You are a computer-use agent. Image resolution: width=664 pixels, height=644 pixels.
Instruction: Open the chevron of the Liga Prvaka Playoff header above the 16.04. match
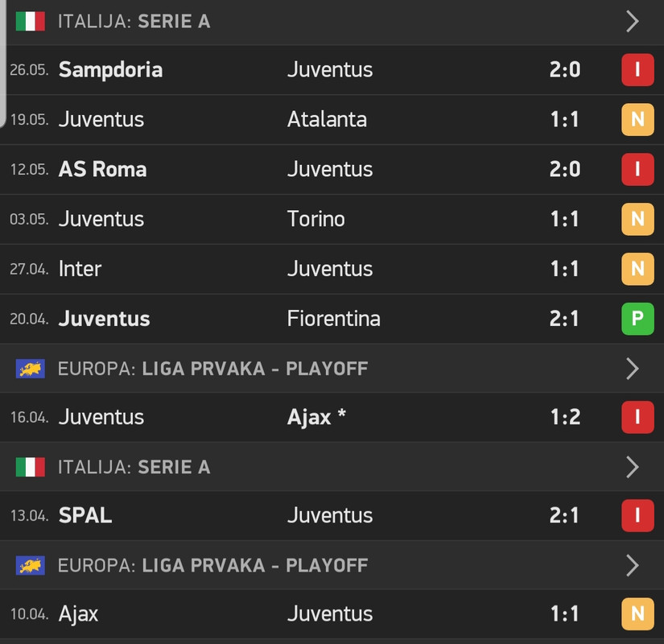[x=633, y=369]
